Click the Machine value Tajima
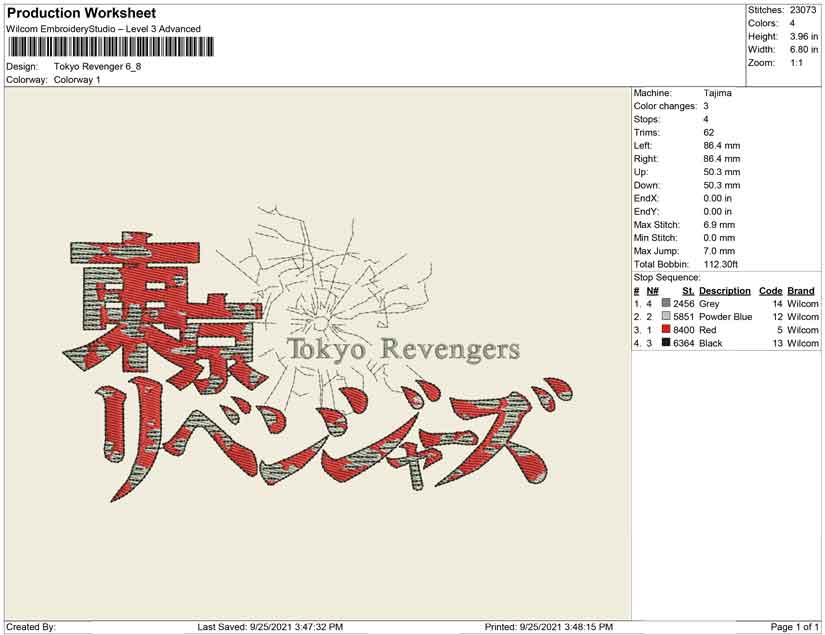The height and width of the screenshot is (635, 825). click(x=717, y=93)
